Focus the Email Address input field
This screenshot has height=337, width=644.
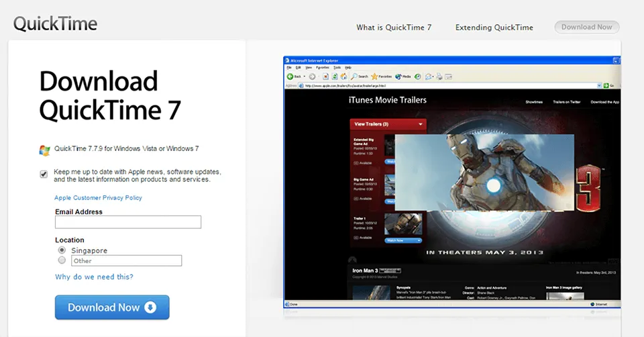(128, 222)
